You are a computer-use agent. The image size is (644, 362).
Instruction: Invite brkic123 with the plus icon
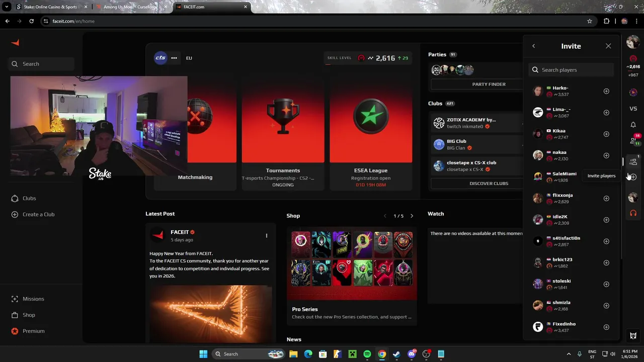[x=606, y=262]
